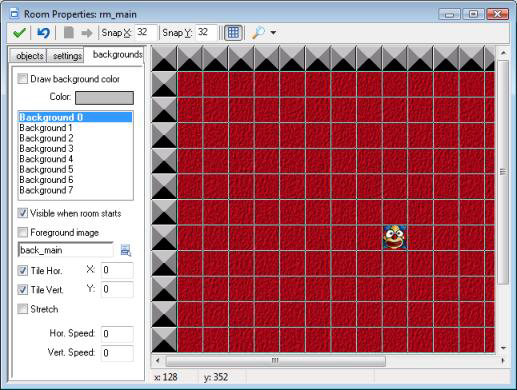Uncheck Visible when room starts

[x=22, y=213]
